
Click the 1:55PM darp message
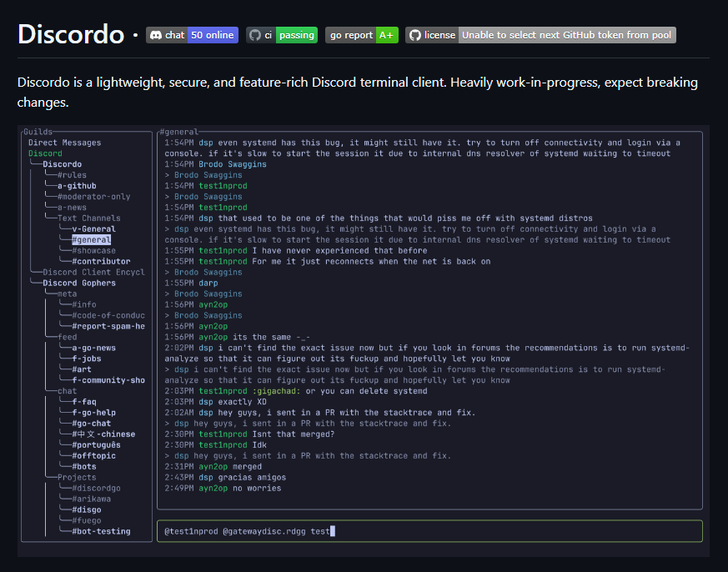click(191, 283)
